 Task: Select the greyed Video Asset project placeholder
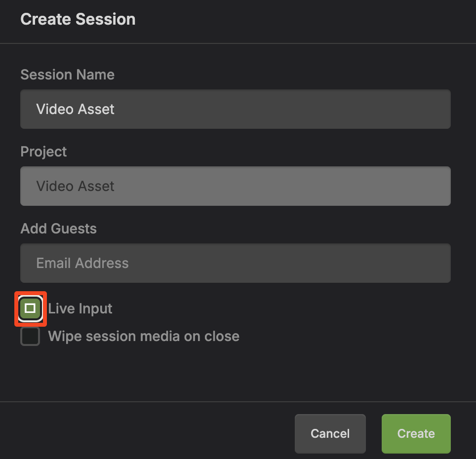tap(75, 186)
